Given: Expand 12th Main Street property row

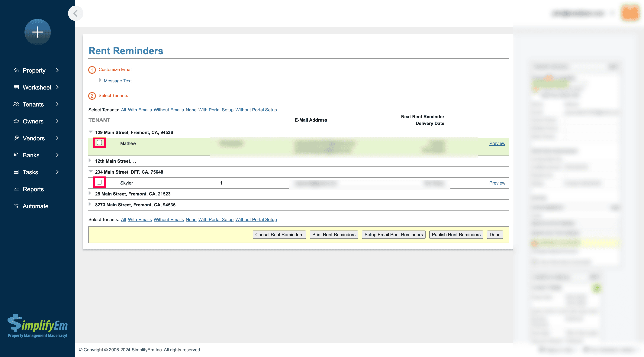Looking at the screenshot, I should point(90,161).
